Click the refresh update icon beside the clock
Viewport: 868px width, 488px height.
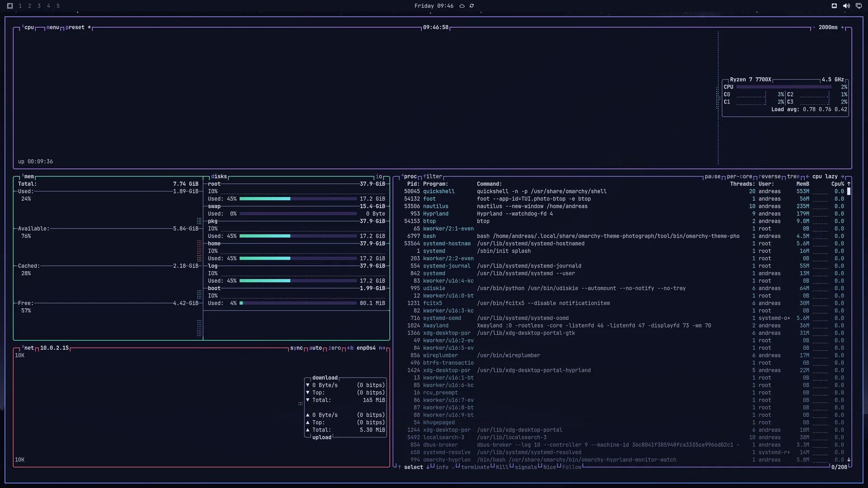click(x=472, y=6)
